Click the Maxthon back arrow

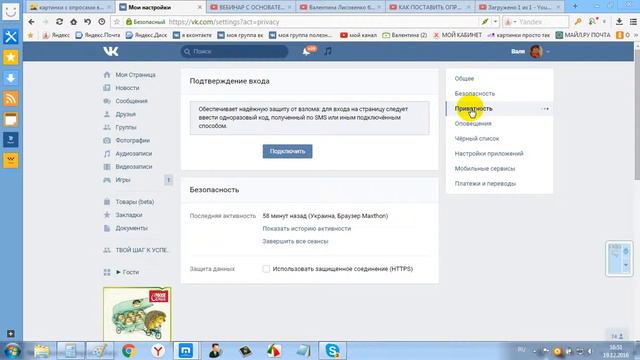(32, 22)
